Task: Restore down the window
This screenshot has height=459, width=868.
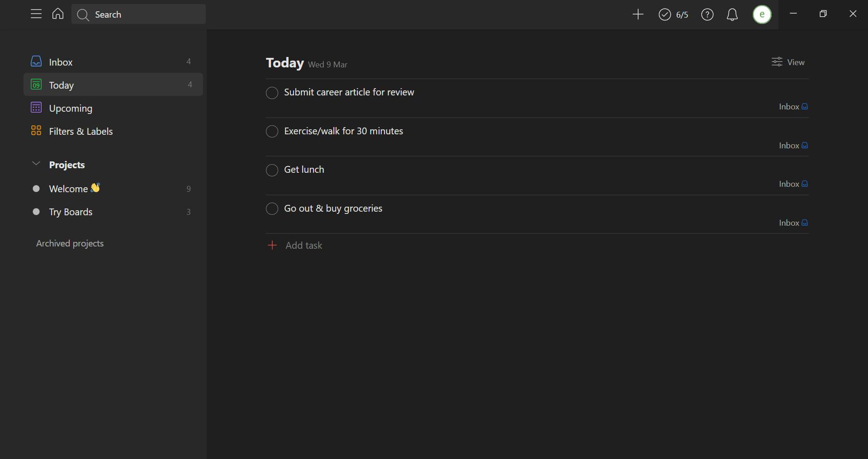Action: [823, 14]
